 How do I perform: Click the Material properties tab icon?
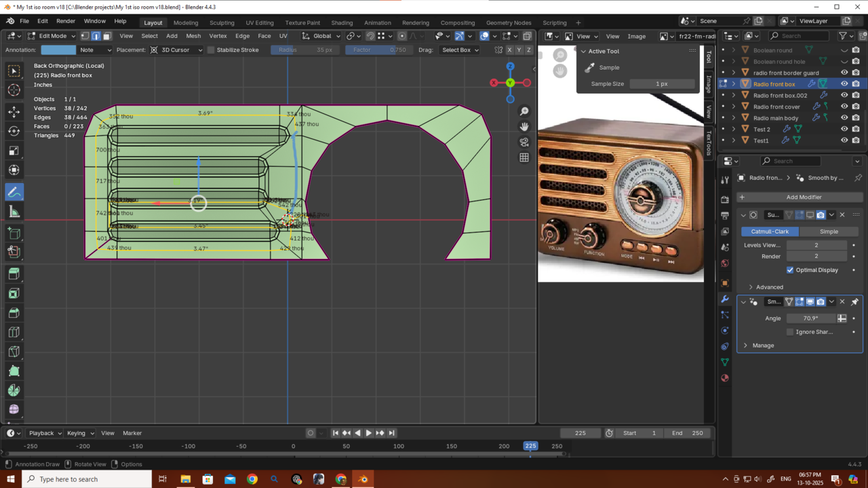point(725,378)
